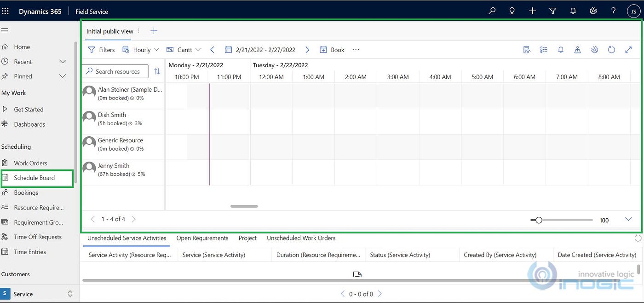Viewport: 644px width, 303px height.
Task: Open the lightbulb assistant icon
Action: click(x=512, y=11)
